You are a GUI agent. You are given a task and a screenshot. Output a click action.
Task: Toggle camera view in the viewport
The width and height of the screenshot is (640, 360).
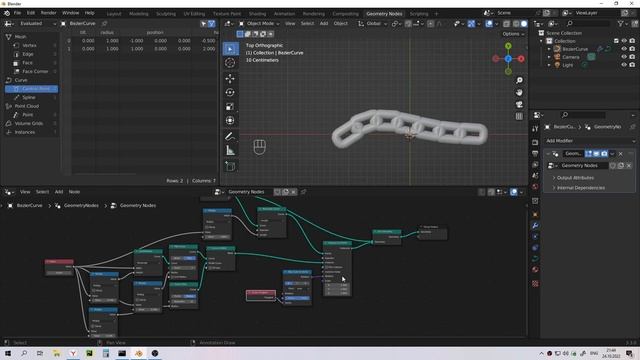tap(519, 104)
